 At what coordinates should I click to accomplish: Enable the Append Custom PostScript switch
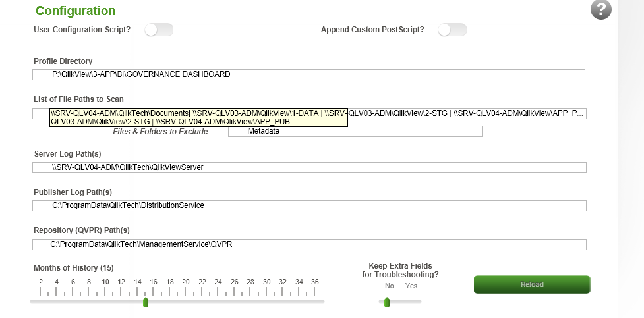[452, 30]
